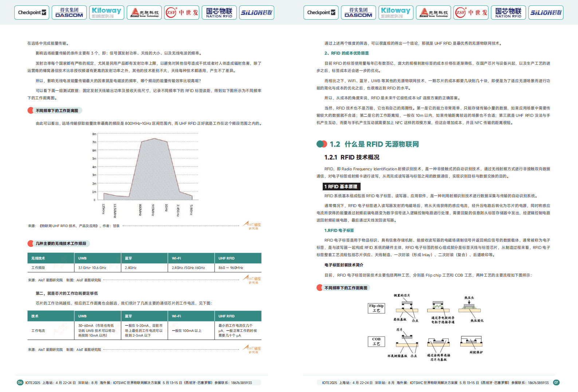Screen dimensions: 578x392
Task: Click the 5.8GHz axis label on the chart
Action: point(191,209)
